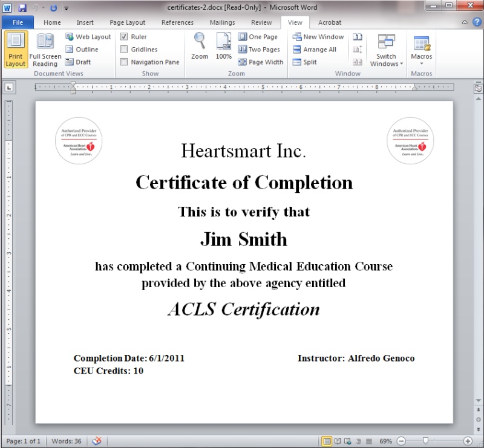Viewport: 484px width, 448px height.
Task: Click the 69% zoom level button
Action: [385, 441]
